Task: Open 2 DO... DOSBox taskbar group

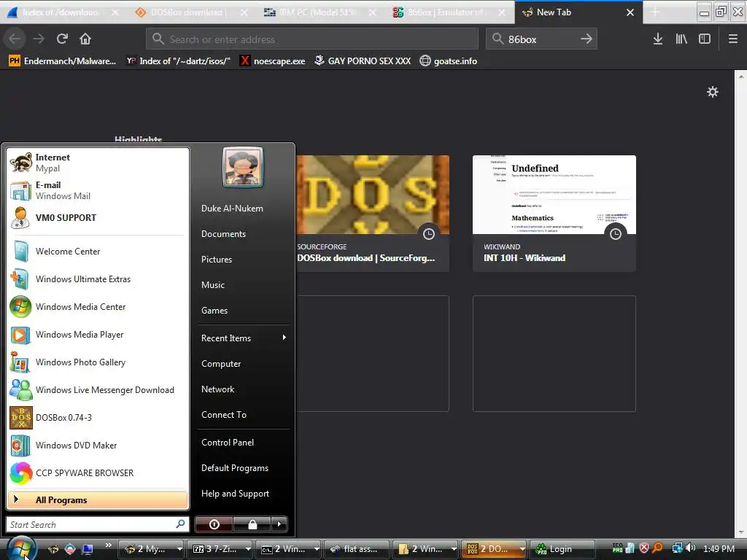Action: 493,549
